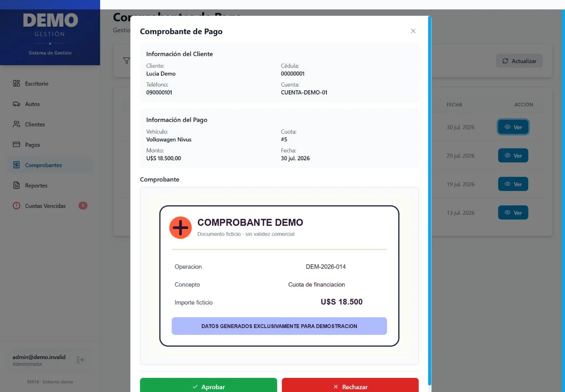Image resolution: width=565 pixels, height=392 pixels.
Task: Click the eye icon in 30 jul. 2026 row
Action: [x=507, y=127]
